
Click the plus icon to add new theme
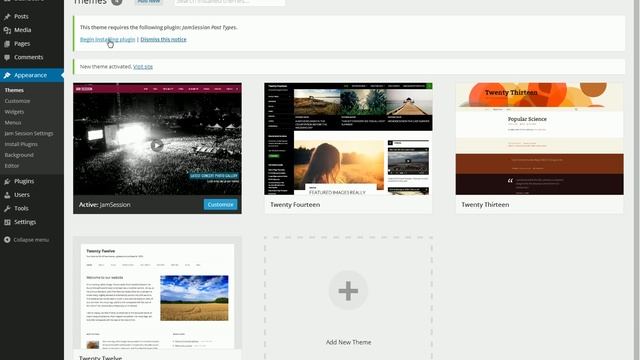click(x=348, y=291)
